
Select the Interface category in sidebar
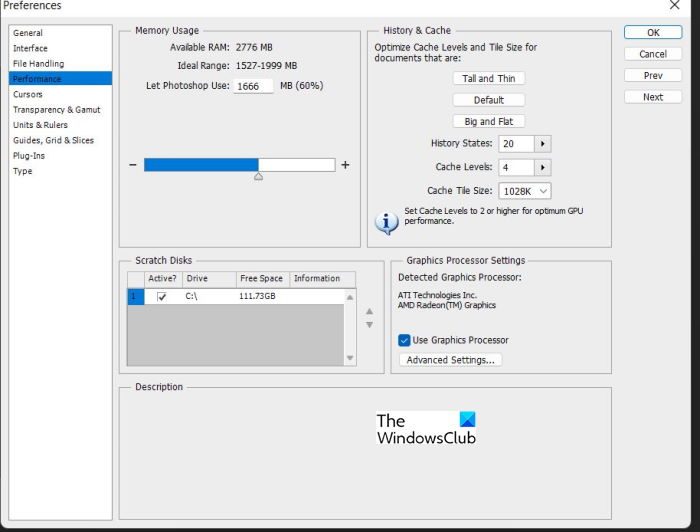click(x=30, y=48)
